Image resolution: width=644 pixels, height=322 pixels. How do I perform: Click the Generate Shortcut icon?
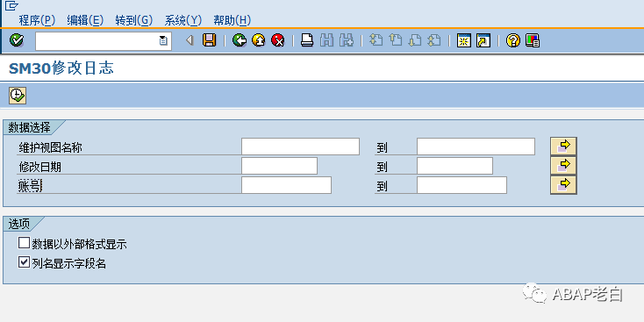tap(483, 40)
